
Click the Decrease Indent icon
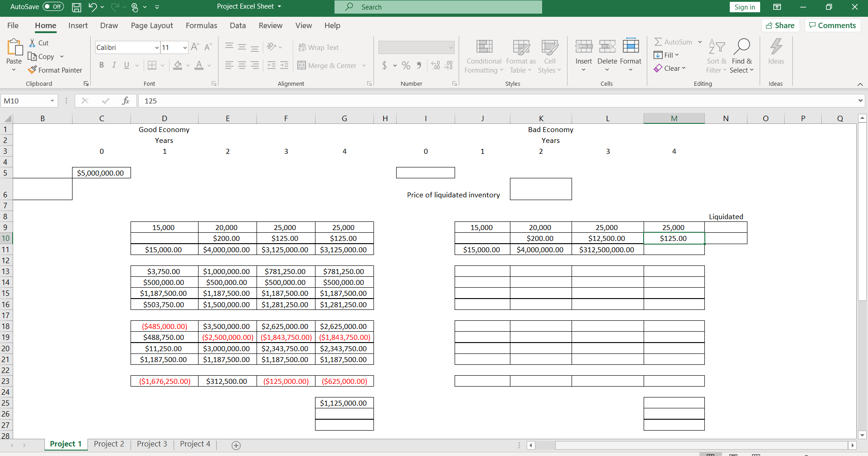(x=272, y=65)
